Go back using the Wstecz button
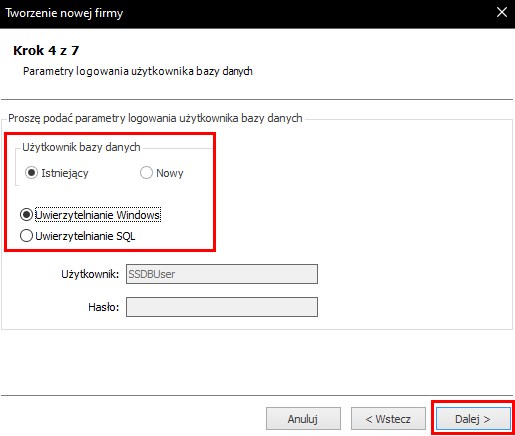515x436 pixels. (388, 419)
